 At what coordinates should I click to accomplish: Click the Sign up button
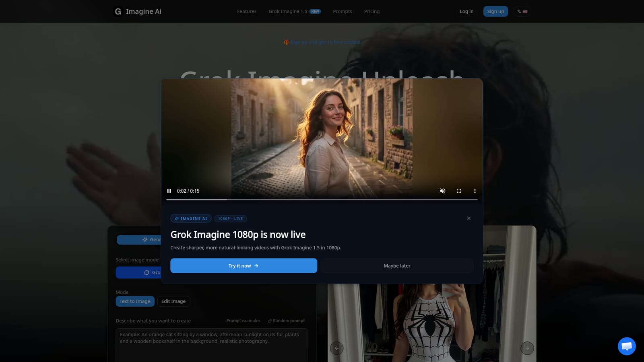(495, 11)
